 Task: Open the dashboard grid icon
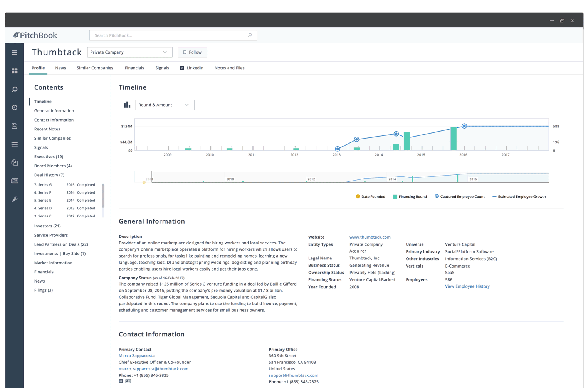point(15,71)
